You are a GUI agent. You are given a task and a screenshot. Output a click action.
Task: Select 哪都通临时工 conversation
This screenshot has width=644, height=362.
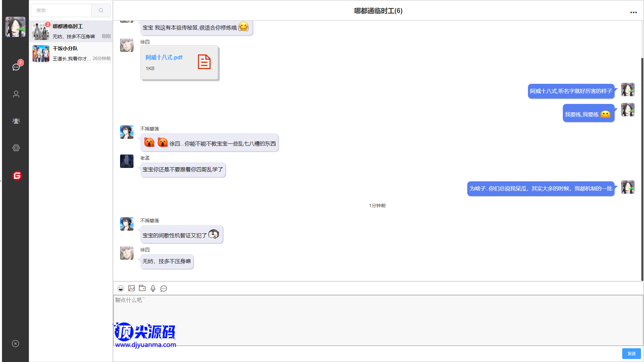[71, 31]
